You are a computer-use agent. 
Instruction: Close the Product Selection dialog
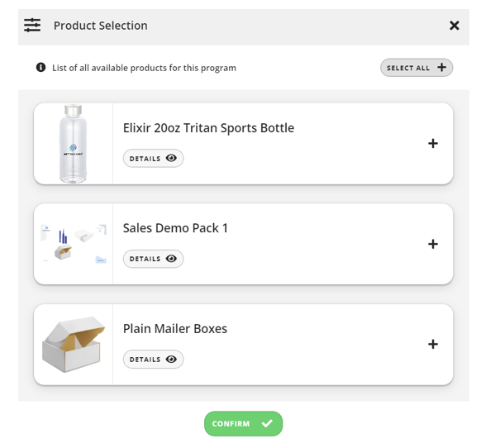pyautogui.click(x=454, y=26)
